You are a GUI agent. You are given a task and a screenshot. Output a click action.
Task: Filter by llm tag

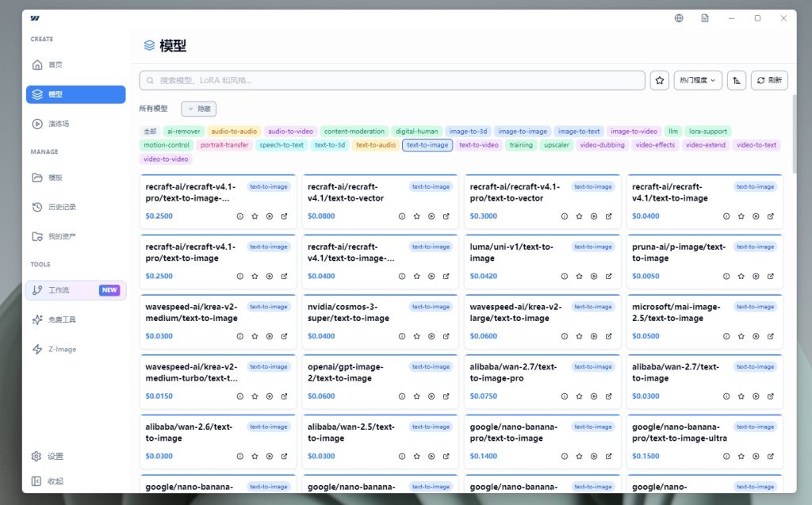point(672,132)
